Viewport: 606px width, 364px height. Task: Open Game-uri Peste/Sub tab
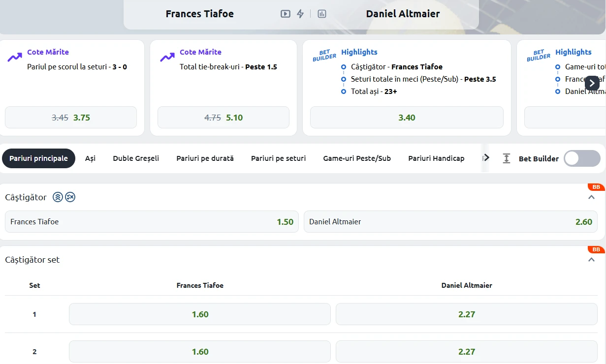point(357,158)
